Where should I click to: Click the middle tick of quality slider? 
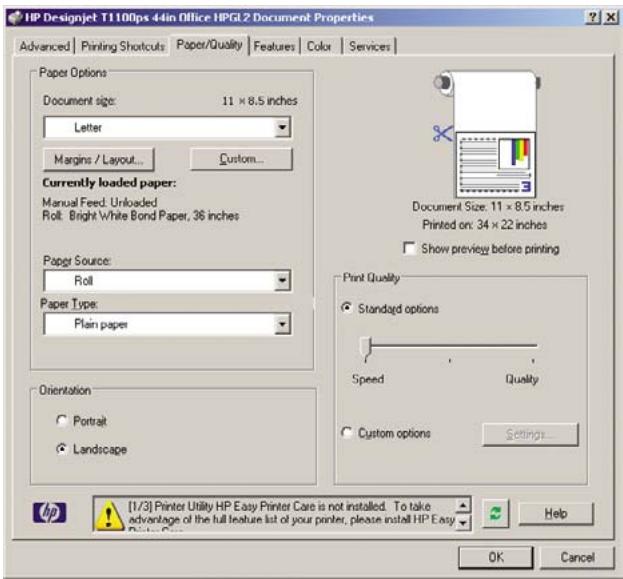[x=449, y=360]
